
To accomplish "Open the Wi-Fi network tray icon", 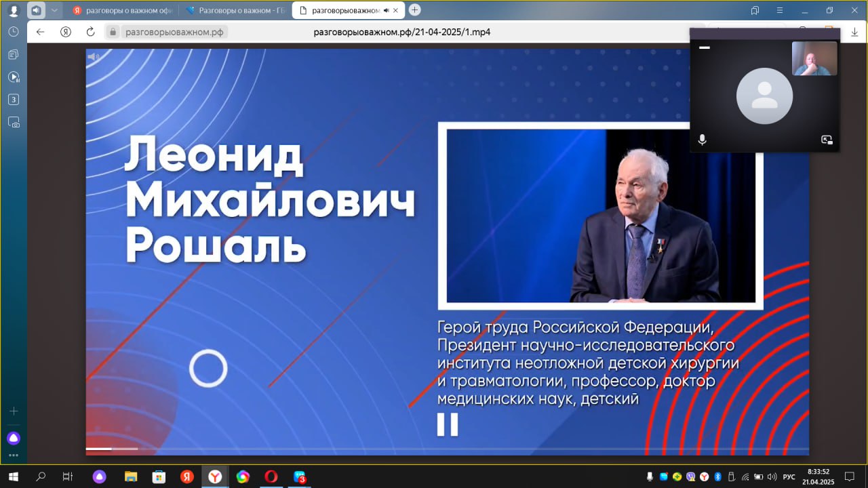I will (x=745, y=476).
